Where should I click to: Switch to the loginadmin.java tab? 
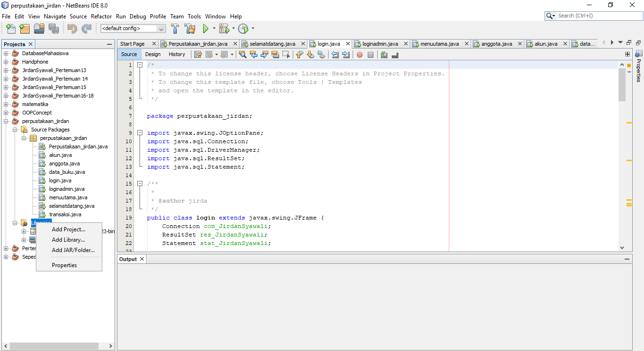click(x=381, y=43)
